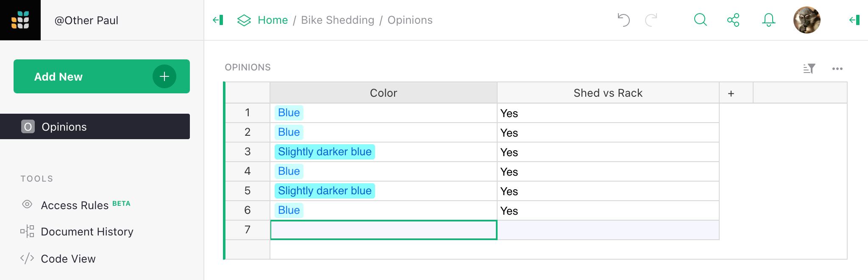Open the notifications bell

click(x=768, y=20)
